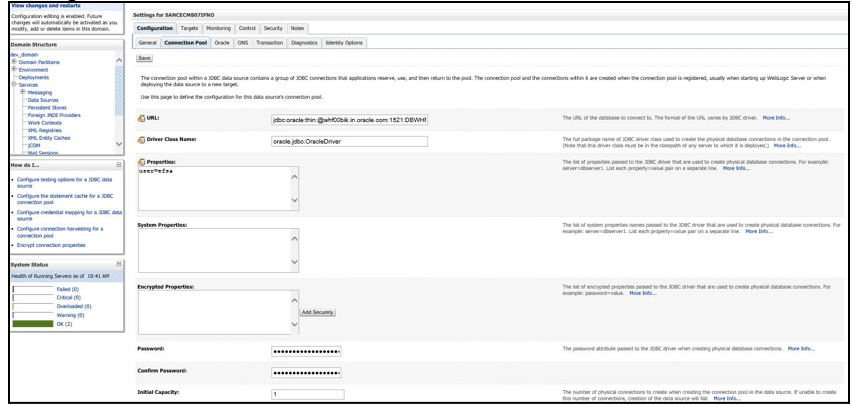Viewport: 852px width, 406px height.
Task: Select the Diagnostics sub-tab
Action: pyautogui.click(x=304, y=42)
